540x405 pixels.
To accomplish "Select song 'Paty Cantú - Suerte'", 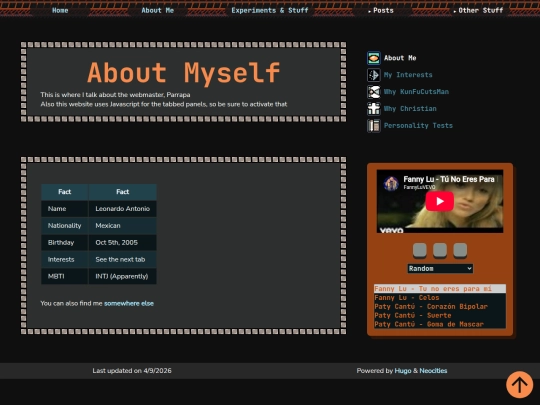I will (x=440, y=315).
